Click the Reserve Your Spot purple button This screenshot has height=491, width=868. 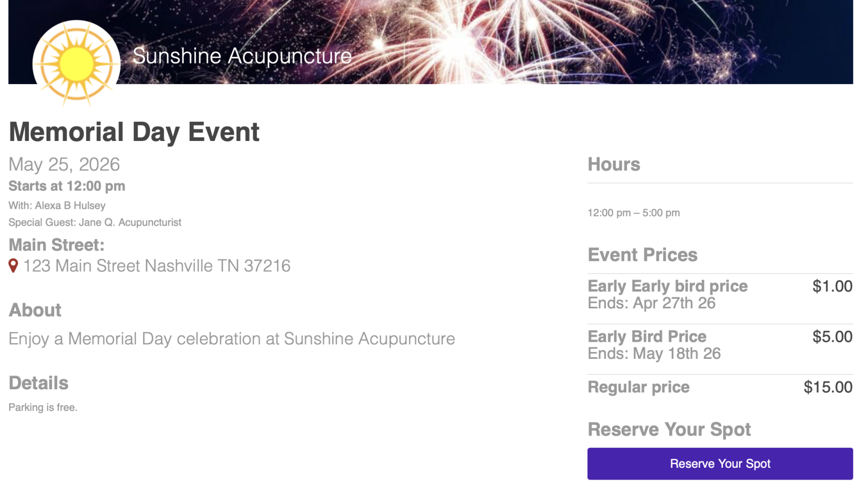pos(720,464)
